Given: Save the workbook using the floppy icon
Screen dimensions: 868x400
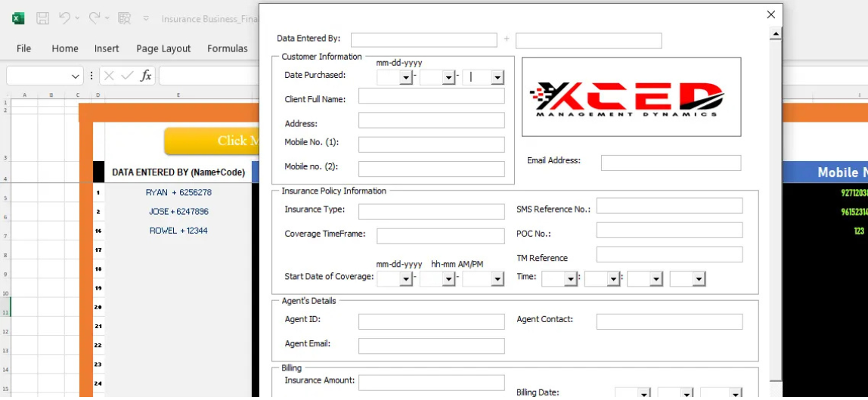Looking at the screenshot, I should tap(42, 19).
